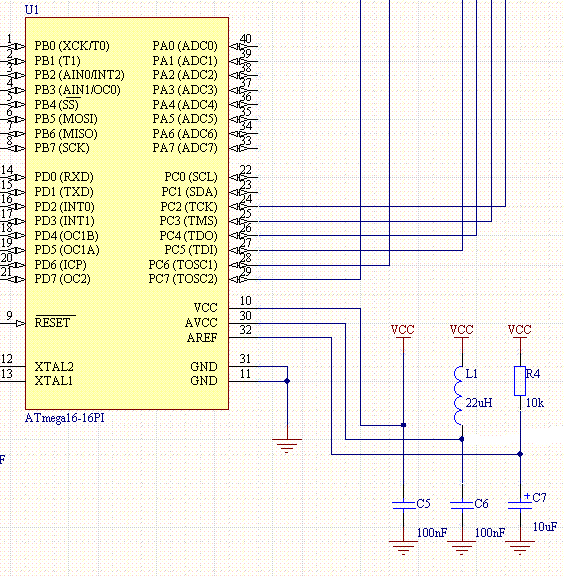Image resolution: width=564 pixels, height=576 pixels.
Task: Click PD0 (RXD) pin label
Action: [x=64, y=177]
